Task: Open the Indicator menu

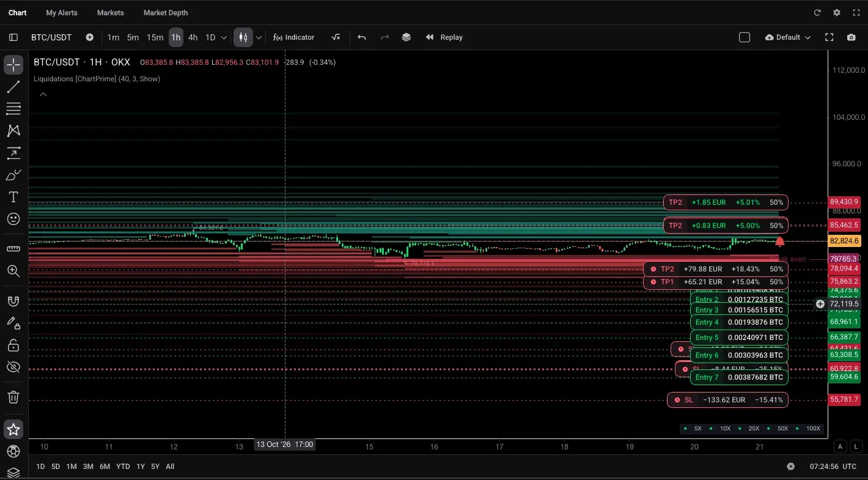Action: [x=294, y=37]
